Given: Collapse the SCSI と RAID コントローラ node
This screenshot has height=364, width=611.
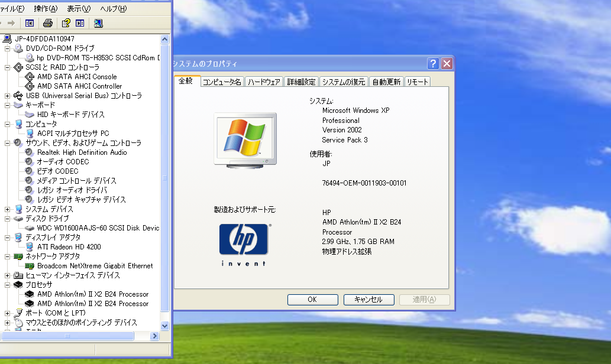Looking at the screenshot, I should pyautogui.click(x=8, y=67).
